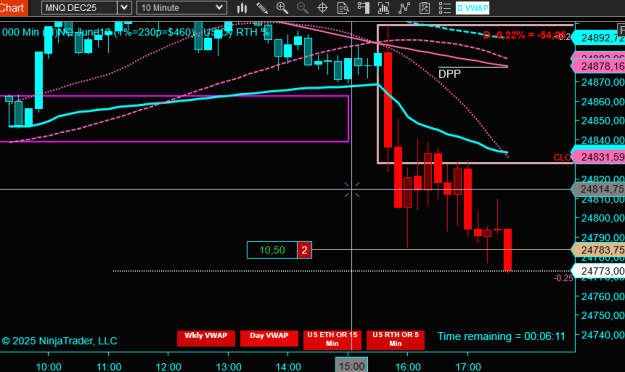Screen dimensions: 625x372
Task: Open the indicators zigzag line icon
Action: point(404,8)
